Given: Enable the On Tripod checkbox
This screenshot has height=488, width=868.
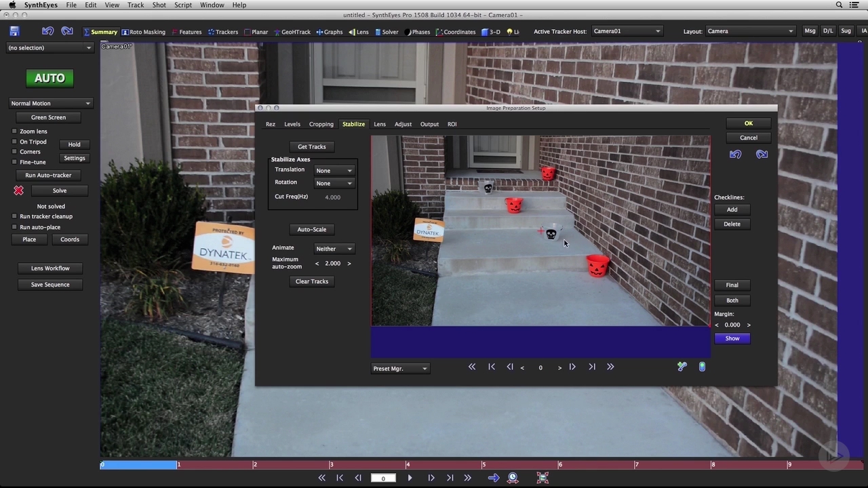Looking at the screenshot, I should pos(14,142).
